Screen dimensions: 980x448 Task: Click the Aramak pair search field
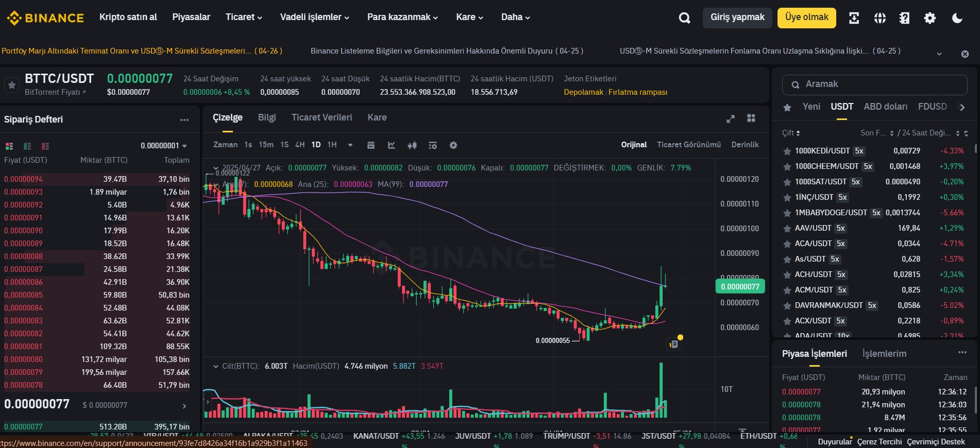point(874,84)
